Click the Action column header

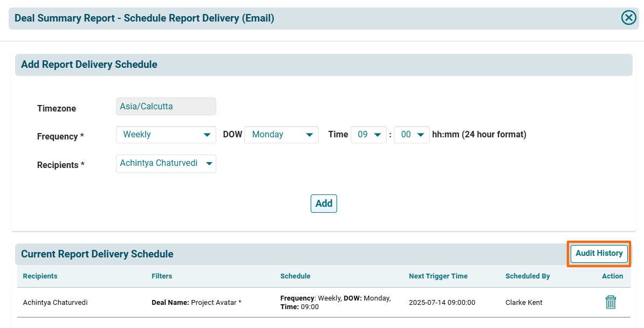[x=612, y=276]
